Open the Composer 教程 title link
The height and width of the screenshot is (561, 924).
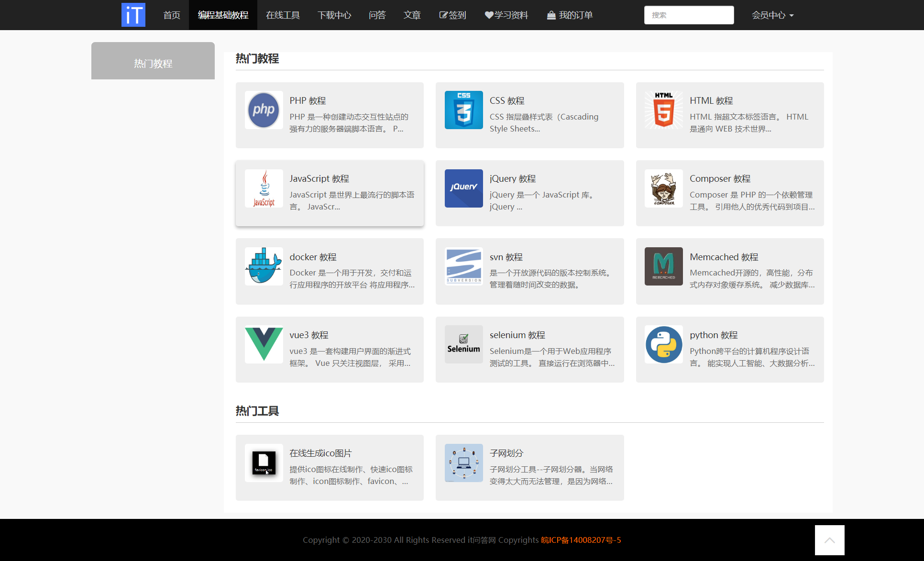(720, 178)
